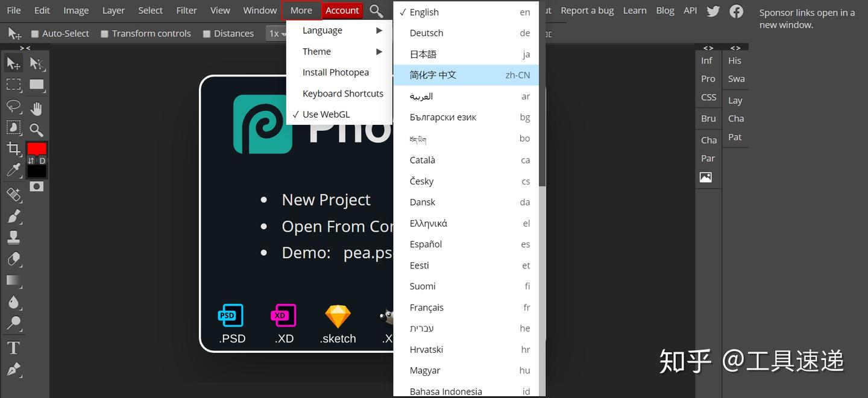Image resolution: width=868 pixels, height=398 pixels.
Task: Expand the Theme submenu
Action: 339,51
